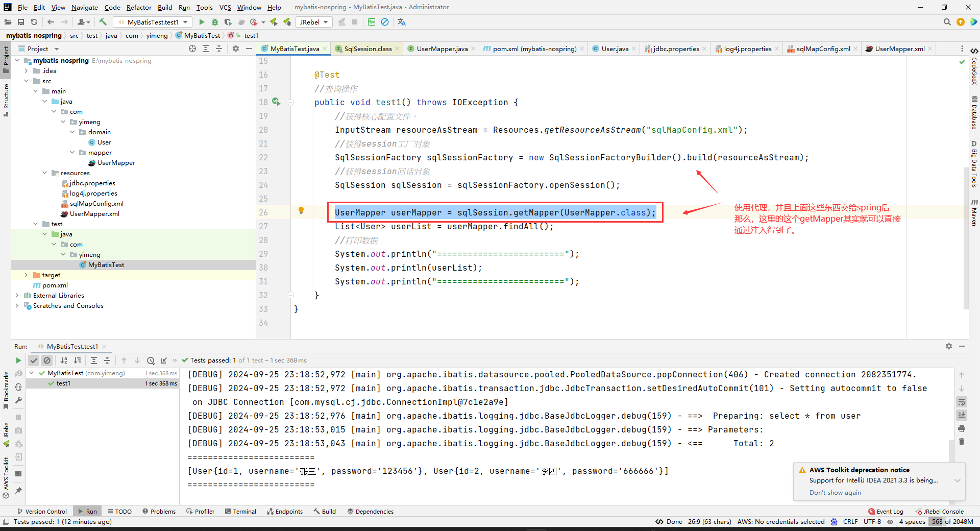Open Version Control tool window
This screenshot has height=531, width=980.
tap(42, 511)
